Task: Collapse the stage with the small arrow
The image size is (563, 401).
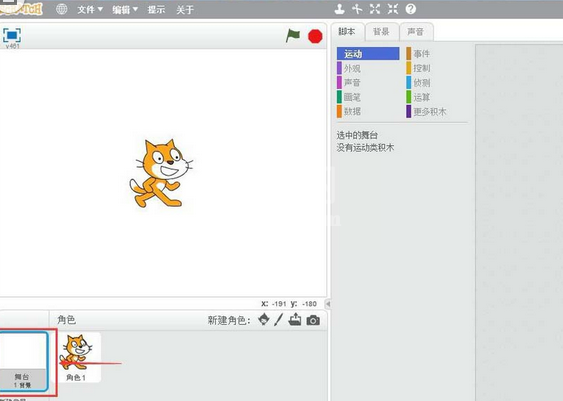Action: pos(327,304)
